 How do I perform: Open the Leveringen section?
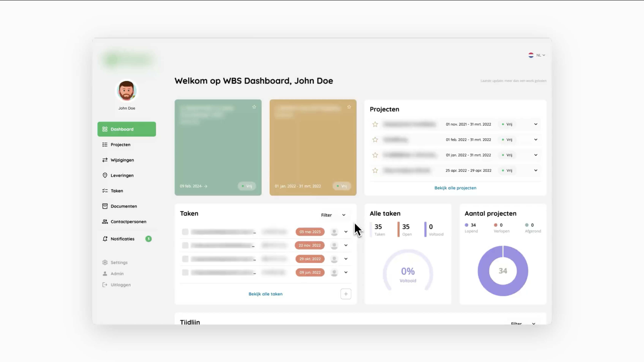122,175
